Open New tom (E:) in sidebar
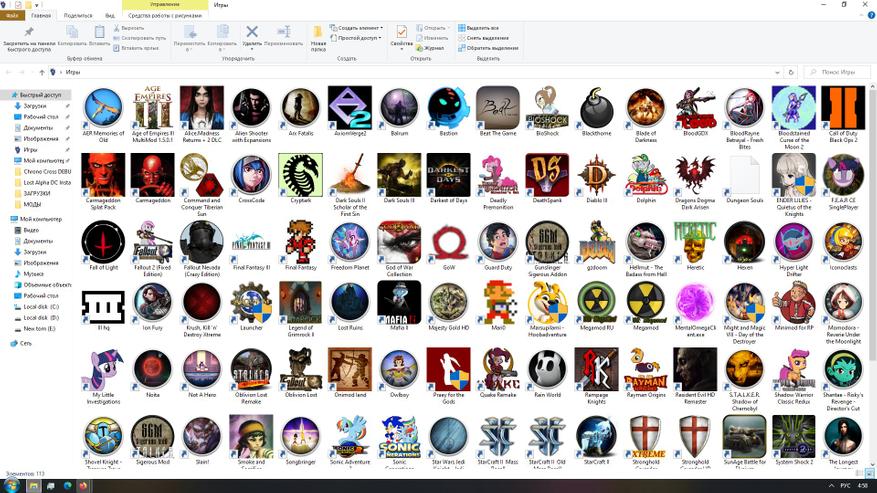This screenshot has height=493, width=877. pyautogui.click(x=35, y=328)
